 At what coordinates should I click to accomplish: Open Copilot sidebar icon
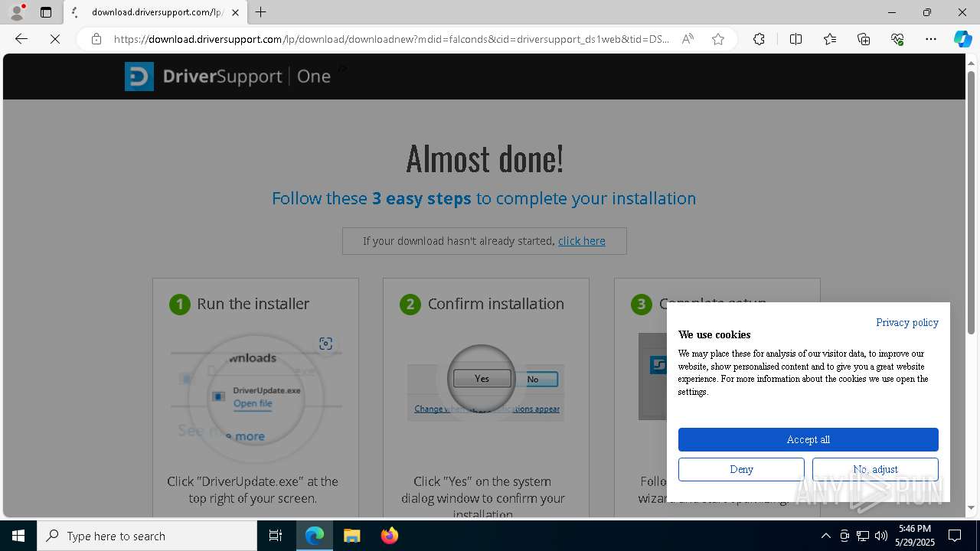pos(962,39)
